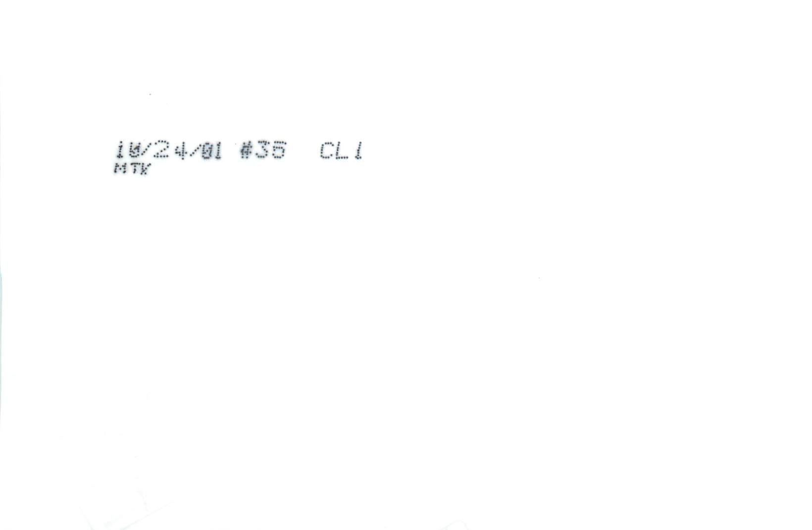Click the final 1 in CL1
Screen dimensions: 812x530
click(358, 150)
